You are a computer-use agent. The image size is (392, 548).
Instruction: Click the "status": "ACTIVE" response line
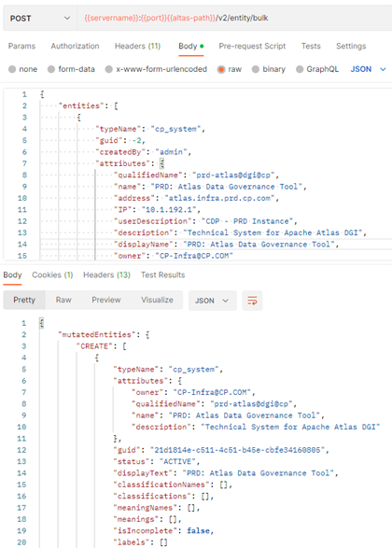pyautogui.click(x=157, y=461)
